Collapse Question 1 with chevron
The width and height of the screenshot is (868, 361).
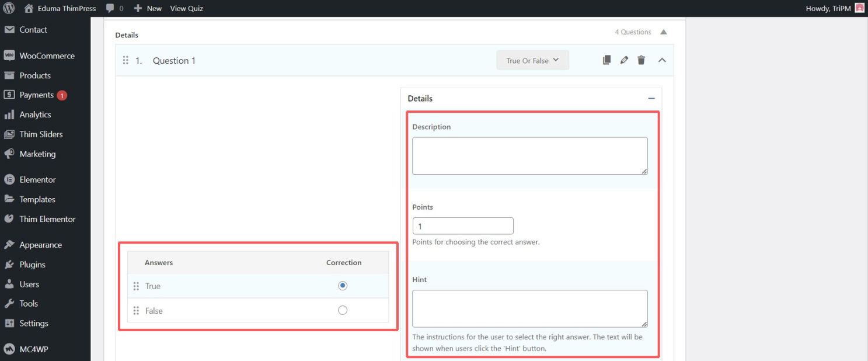(662, 60)
